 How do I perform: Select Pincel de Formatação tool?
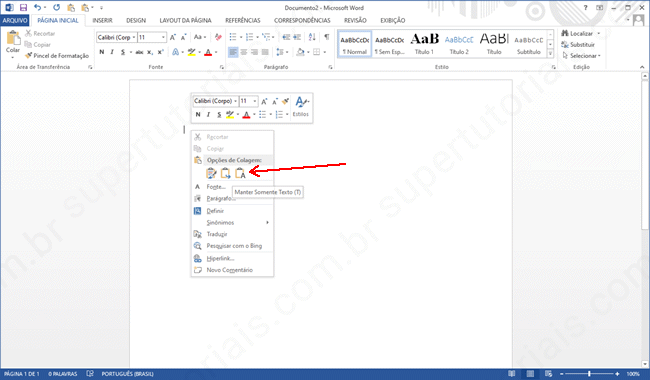click(57, 56)
